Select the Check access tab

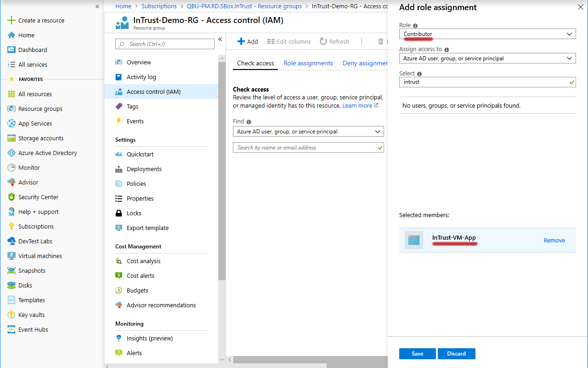(x=255, y=63)
